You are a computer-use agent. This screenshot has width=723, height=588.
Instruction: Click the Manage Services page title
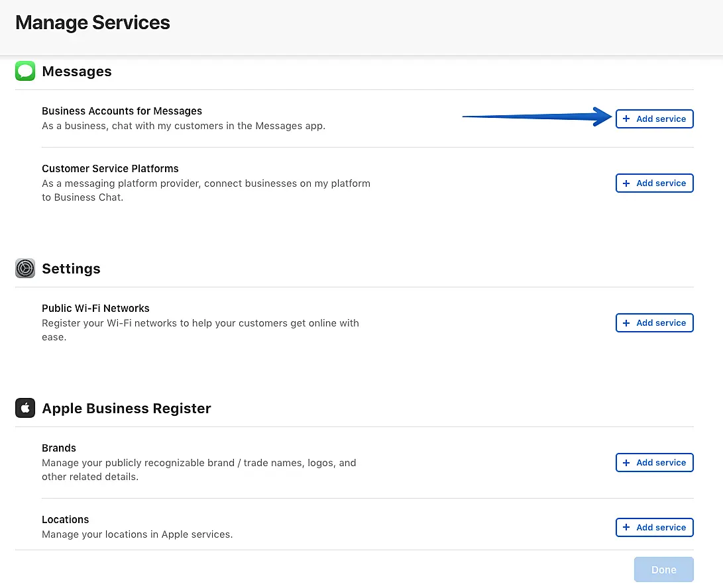pos(93,23)
